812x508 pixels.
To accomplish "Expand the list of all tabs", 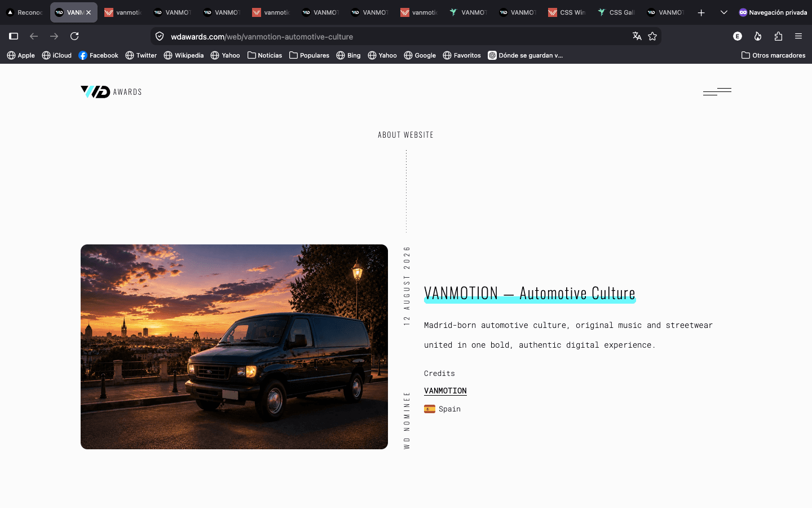I will pyautogui.click(x=724, y=12).
